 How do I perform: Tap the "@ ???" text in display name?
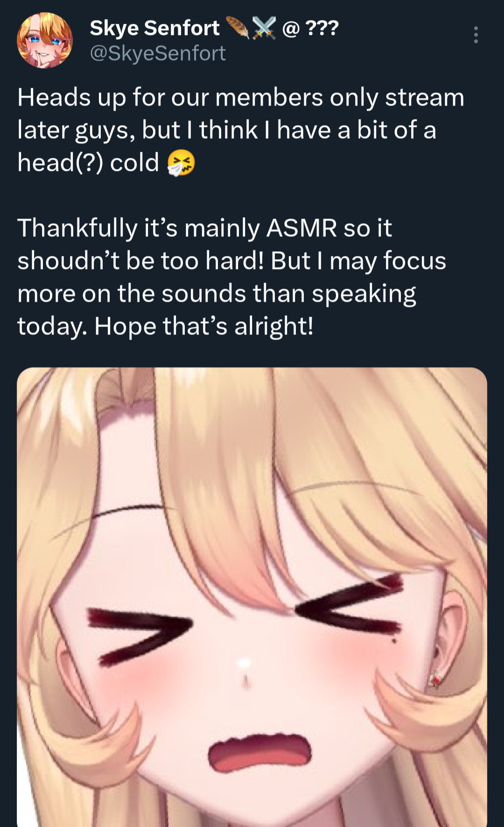coord(310,28)
